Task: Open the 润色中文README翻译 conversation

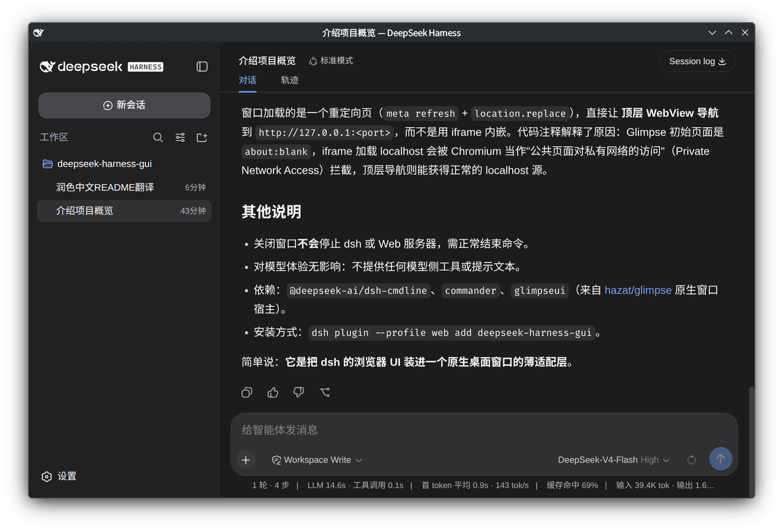Action: (125, 187)
